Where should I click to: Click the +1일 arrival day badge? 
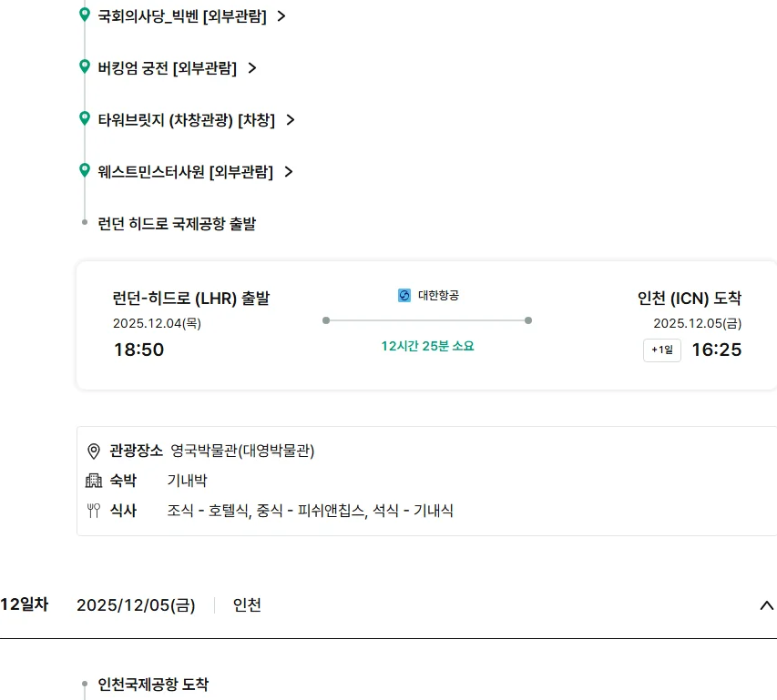(x=662, y=350)
